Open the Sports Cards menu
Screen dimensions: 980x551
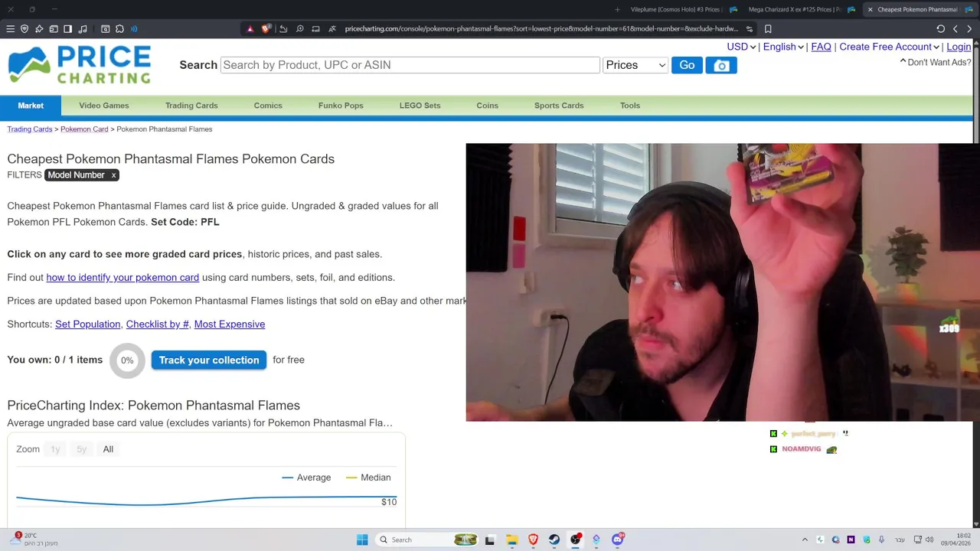click(x=559, y=106)
